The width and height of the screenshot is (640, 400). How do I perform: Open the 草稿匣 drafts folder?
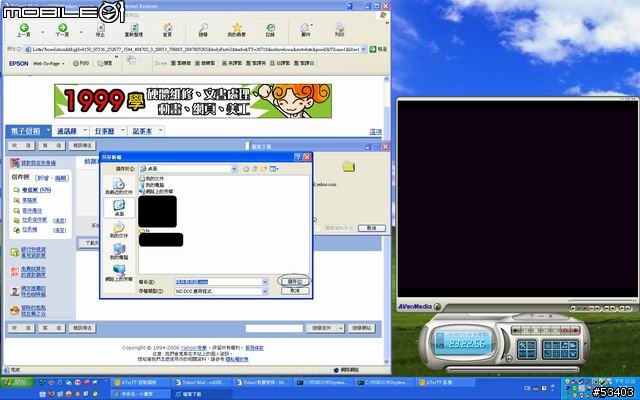[29, 200]
